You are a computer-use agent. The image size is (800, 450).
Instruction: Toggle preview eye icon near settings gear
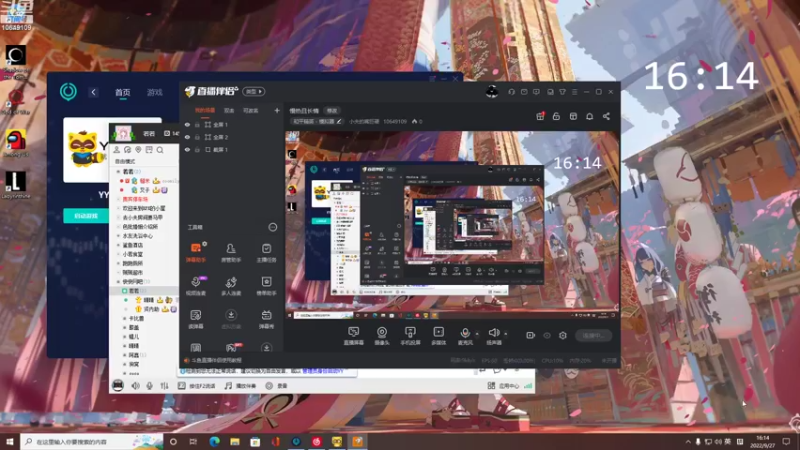pyautogui.click(x=547, y=335)
